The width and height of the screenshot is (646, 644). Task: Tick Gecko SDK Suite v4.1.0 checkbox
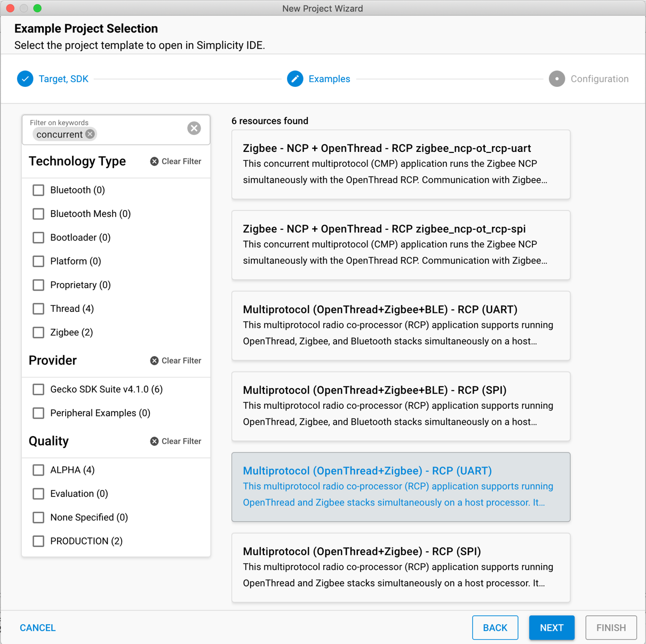tap(38, 390)
